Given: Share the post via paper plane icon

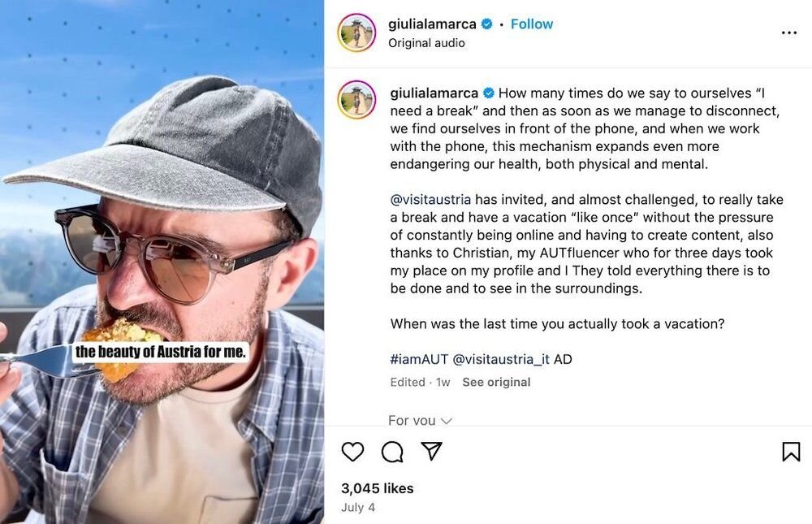Looking at the screenshot, I should coord(431,451).
